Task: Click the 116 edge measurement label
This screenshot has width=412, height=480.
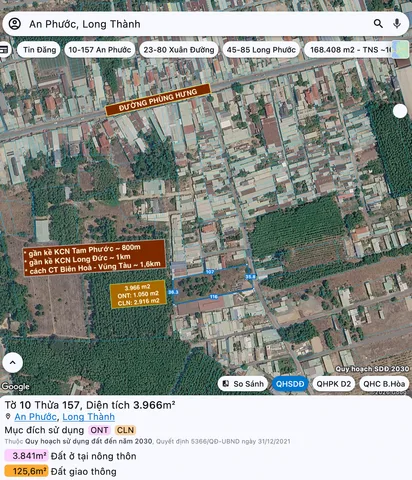Action: tap(213, 297)
